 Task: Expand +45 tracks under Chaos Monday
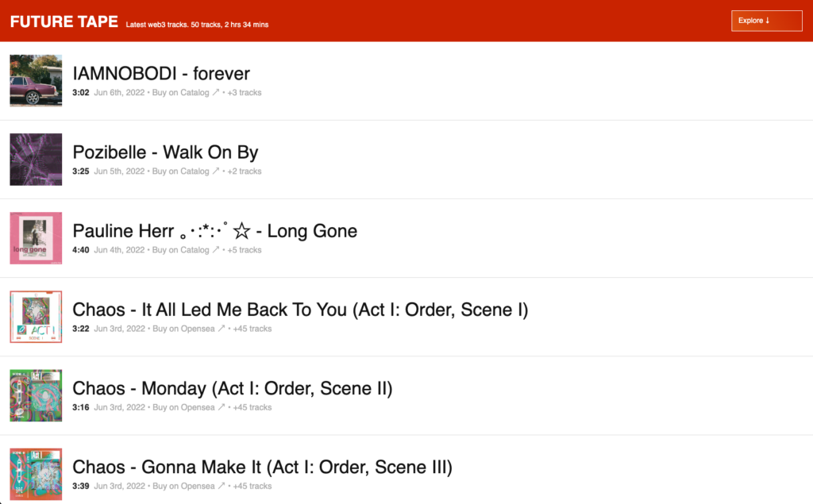[x=252, y=407]
